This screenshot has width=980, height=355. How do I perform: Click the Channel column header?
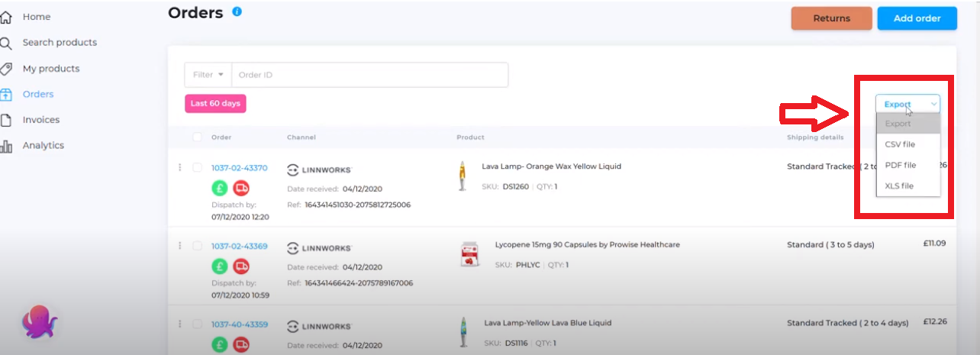click(x=301, y=137)
